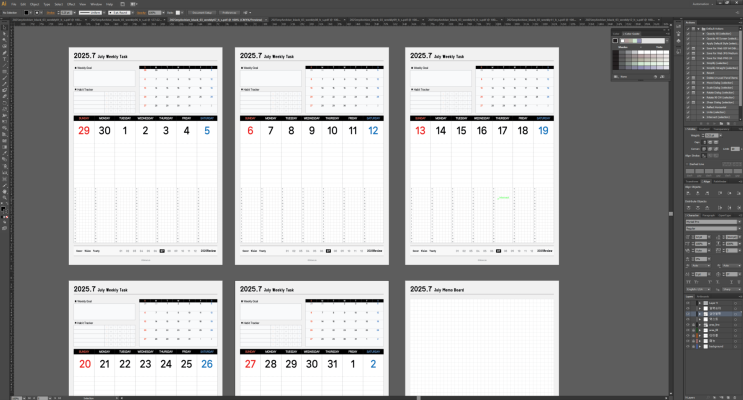The width and height of the screenshot is (743, 400).
Task: Click the Preferences button
Action: 229,12
